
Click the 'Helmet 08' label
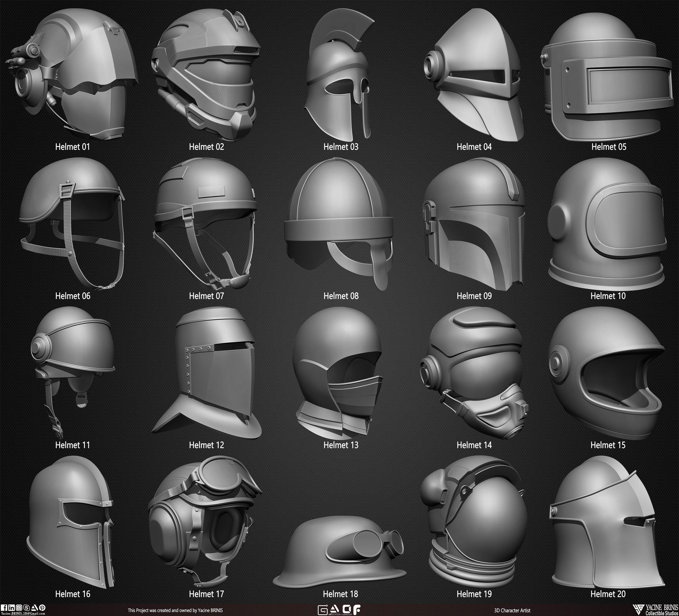(341, 296)
